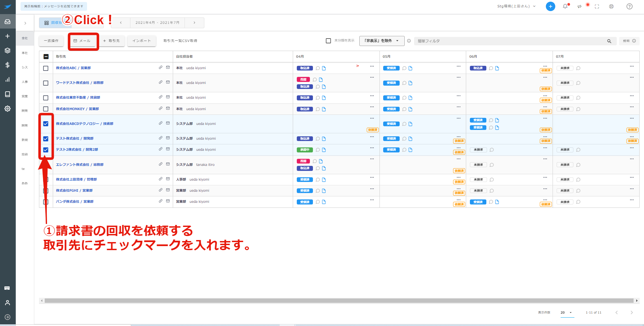Open the notifications bell
Viewport: 644px width, 326px height.
565,6
